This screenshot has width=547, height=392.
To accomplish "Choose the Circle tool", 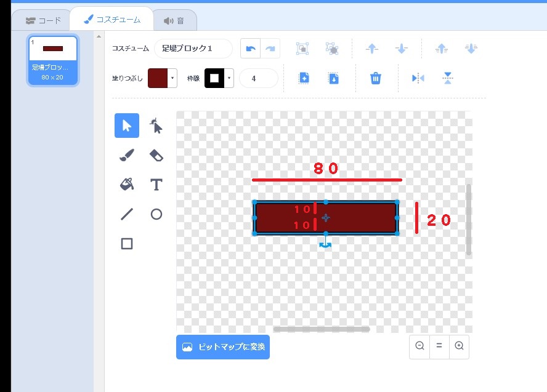I will pyautogui.click(x=156, y=214).
